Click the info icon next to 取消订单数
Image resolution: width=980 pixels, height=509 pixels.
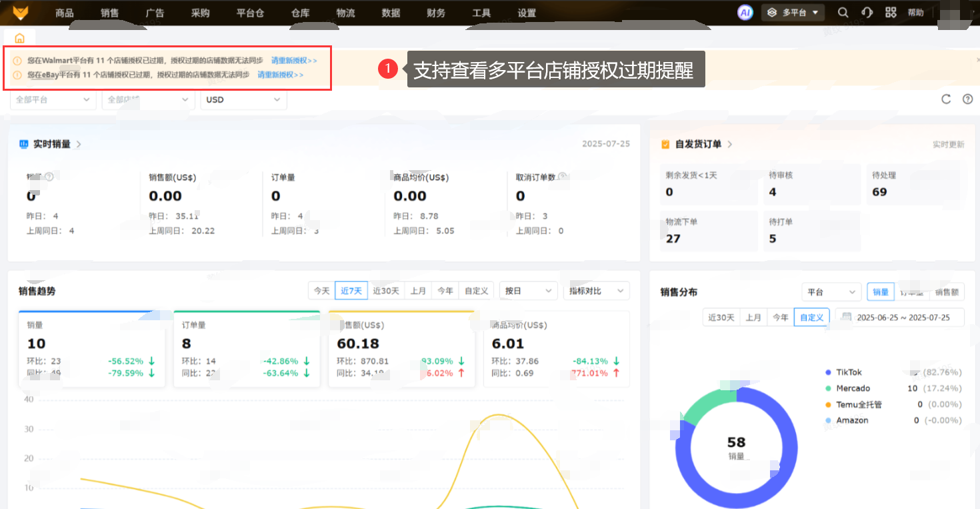click(x=562, y=177)
